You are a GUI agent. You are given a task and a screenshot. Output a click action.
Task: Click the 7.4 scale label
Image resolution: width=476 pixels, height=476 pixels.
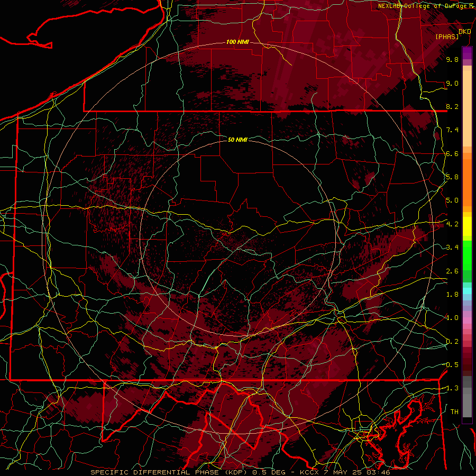(x=452, y=130)
